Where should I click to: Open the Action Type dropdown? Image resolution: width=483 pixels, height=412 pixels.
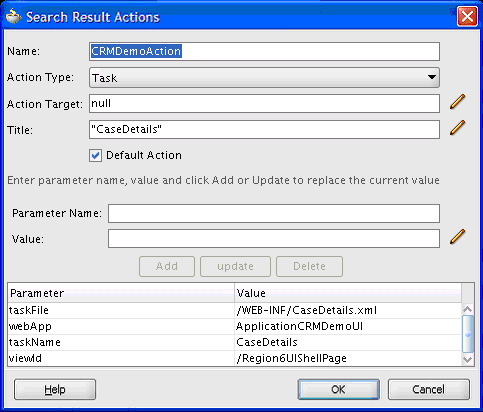pos(264,78)
